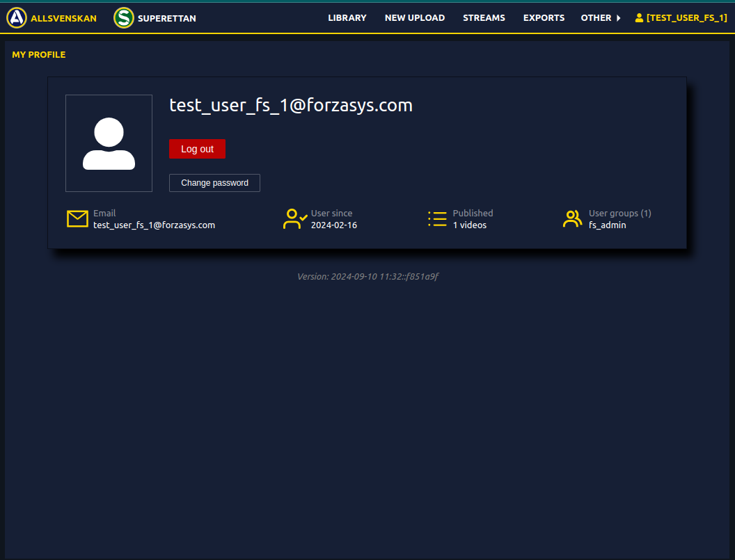
Task: Expand the OTHER navigation dropdown
Action: (596, 18)
